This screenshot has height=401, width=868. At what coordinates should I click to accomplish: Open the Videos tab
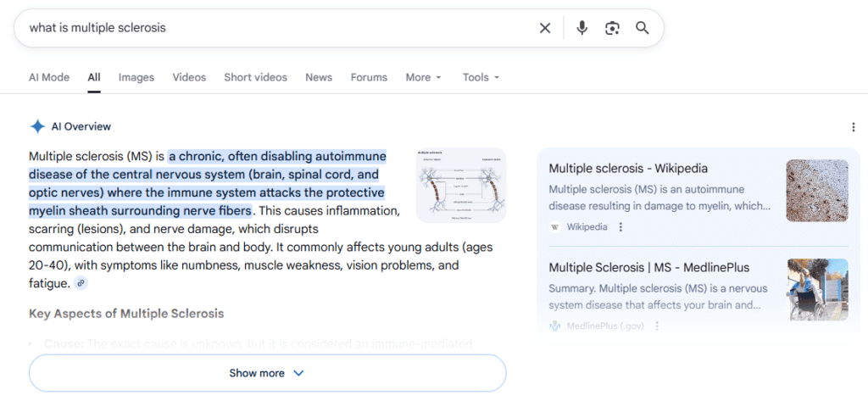tap(189, 77)
